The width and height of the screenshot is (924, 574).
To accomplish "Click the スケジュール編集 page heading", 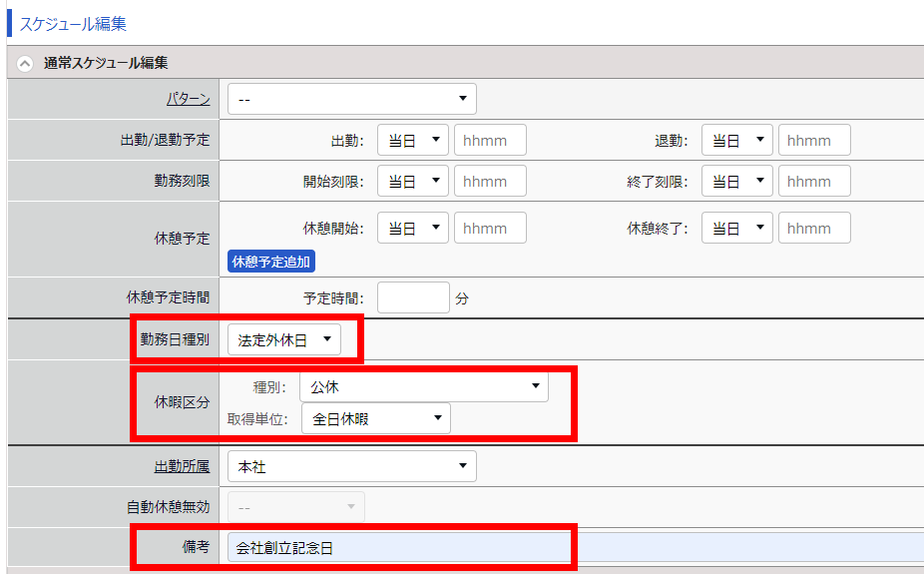I will coord(73,24).
